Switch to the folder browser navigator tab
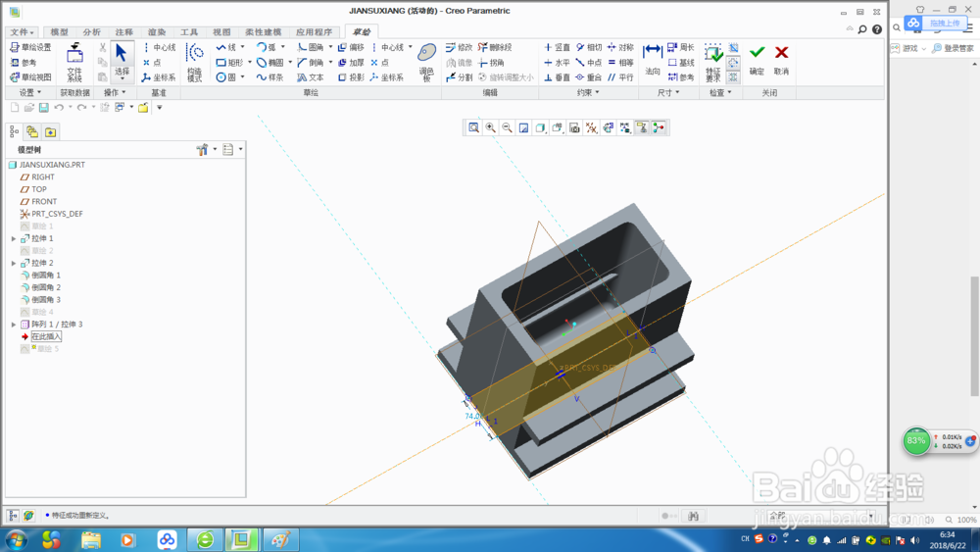 (32, 132)
